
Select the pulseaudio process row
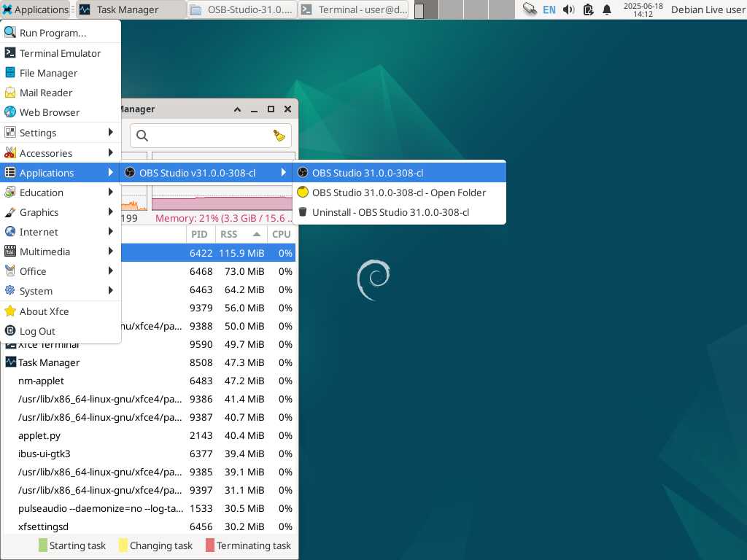(147, 508)
